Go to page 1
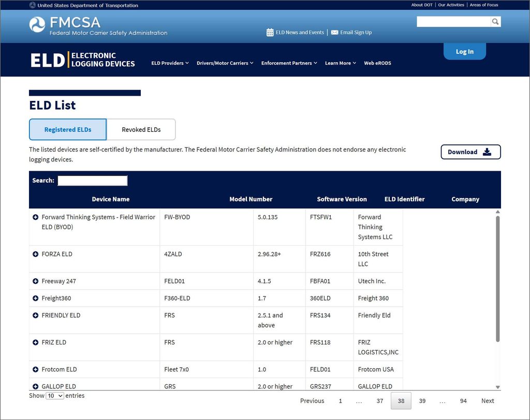The image size is (530, 420). [x=341, y=401]
